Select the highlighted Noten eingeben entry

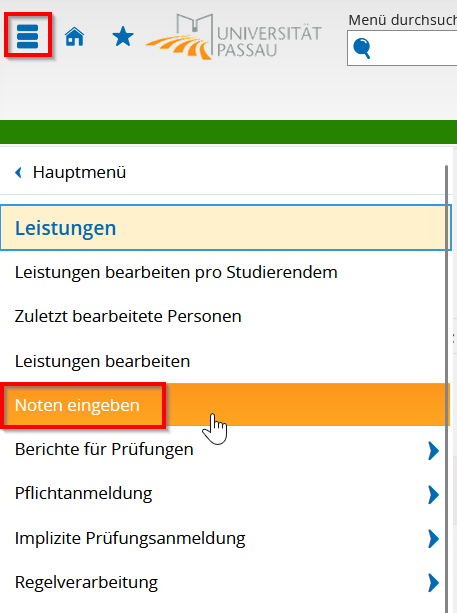click(x=77, y=405)
